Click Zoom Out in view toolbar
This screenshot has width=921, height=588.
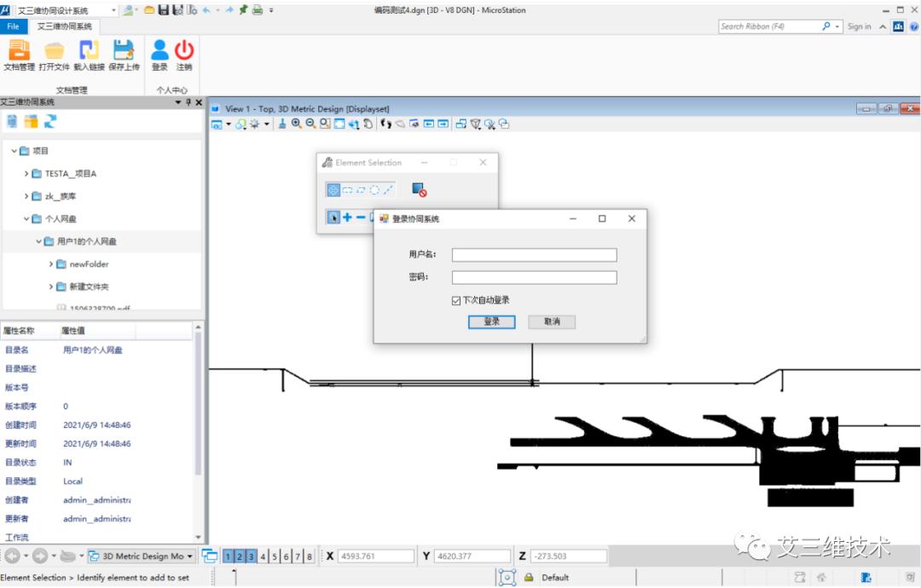[310, 124]
